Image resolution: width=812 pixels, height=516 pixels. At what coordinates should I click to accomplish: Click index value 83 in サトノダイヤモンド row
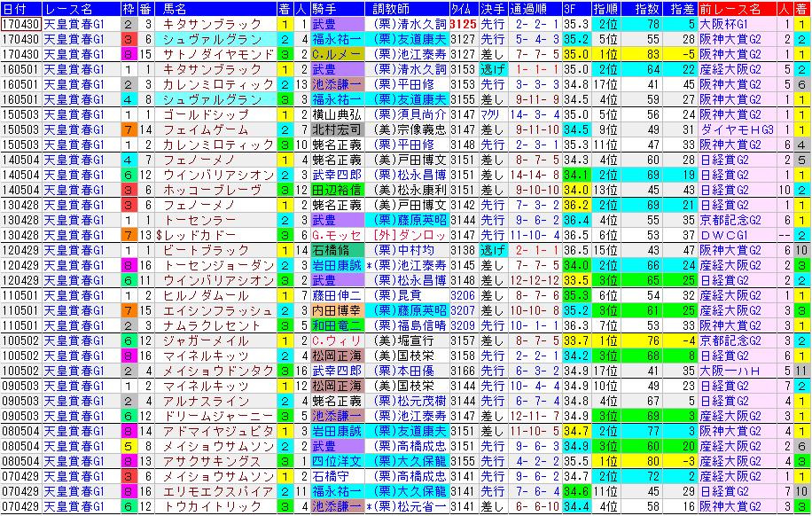tap(653, 54)
